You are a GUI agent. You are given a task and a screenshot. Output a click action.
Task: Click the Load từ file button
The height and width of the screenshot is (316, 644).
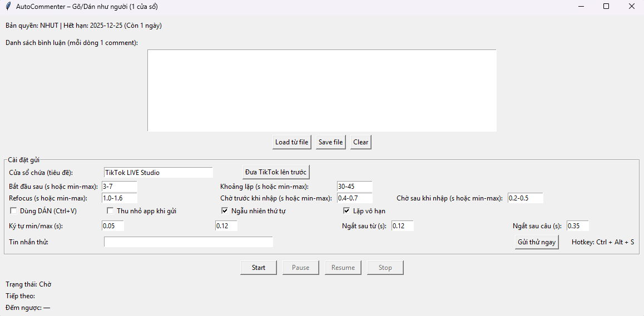tap(291, 142)
